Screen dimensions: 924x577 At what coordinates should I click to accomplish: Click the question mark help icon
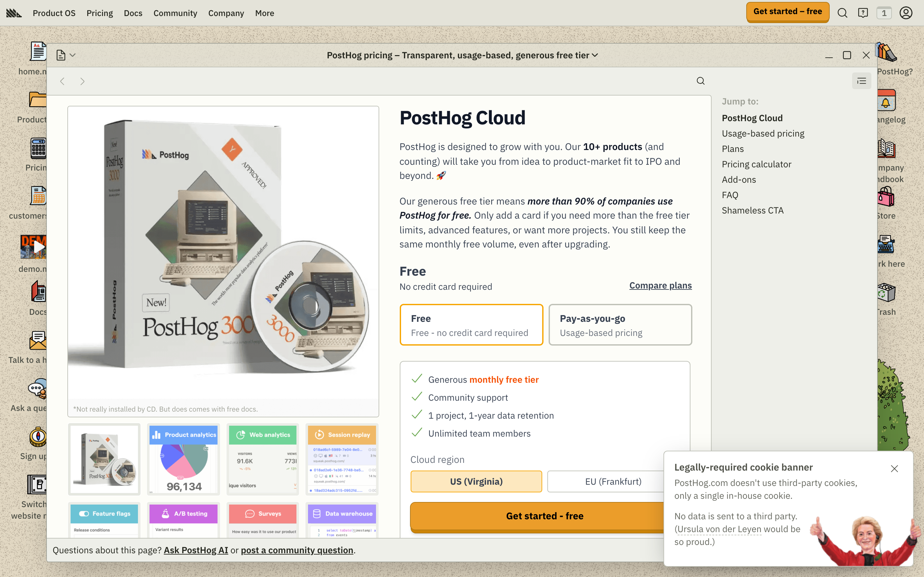click(x=862, y=13)
